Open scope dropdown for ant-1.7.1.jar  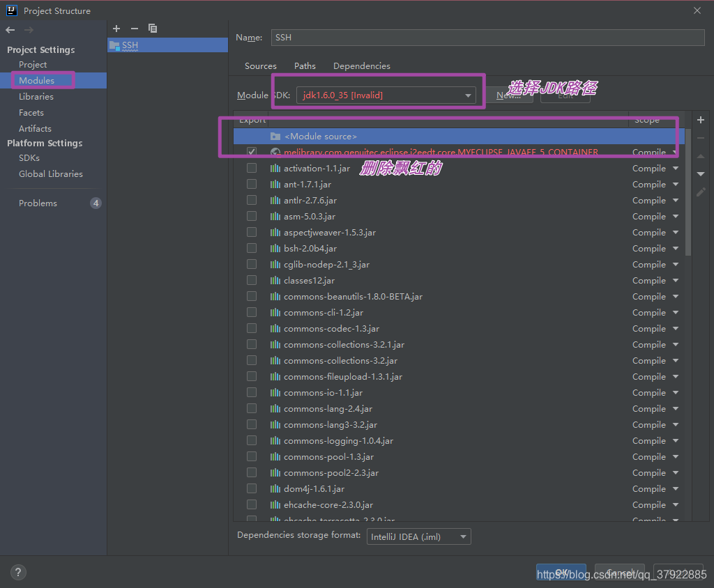pyautogui.click(x=676, y=185)
